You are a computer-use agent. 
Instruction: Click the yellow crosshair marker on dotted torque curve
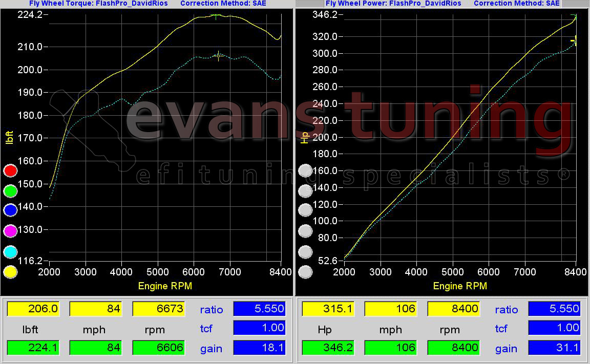(218, 56)
